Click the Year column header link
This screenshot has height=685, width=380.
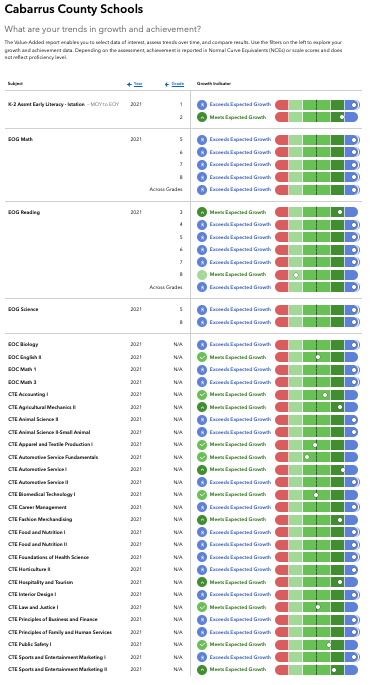click(x=138, y=84)
